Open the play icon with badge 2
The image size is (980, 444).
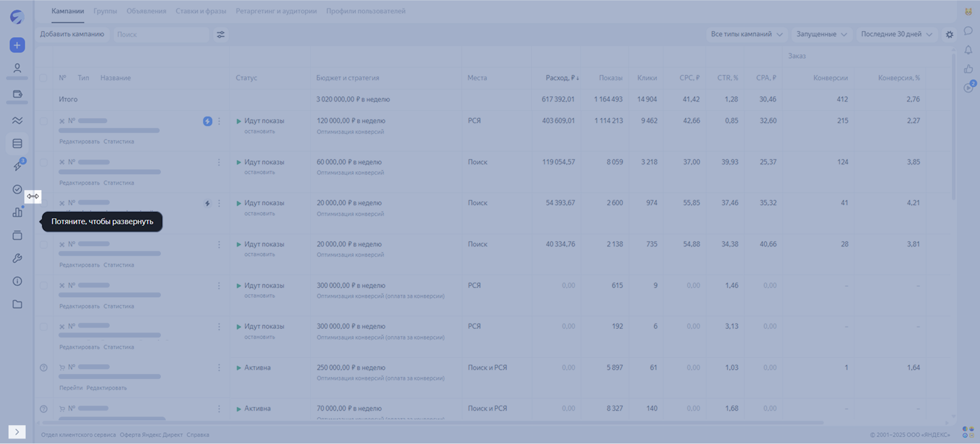pos(969,87)
